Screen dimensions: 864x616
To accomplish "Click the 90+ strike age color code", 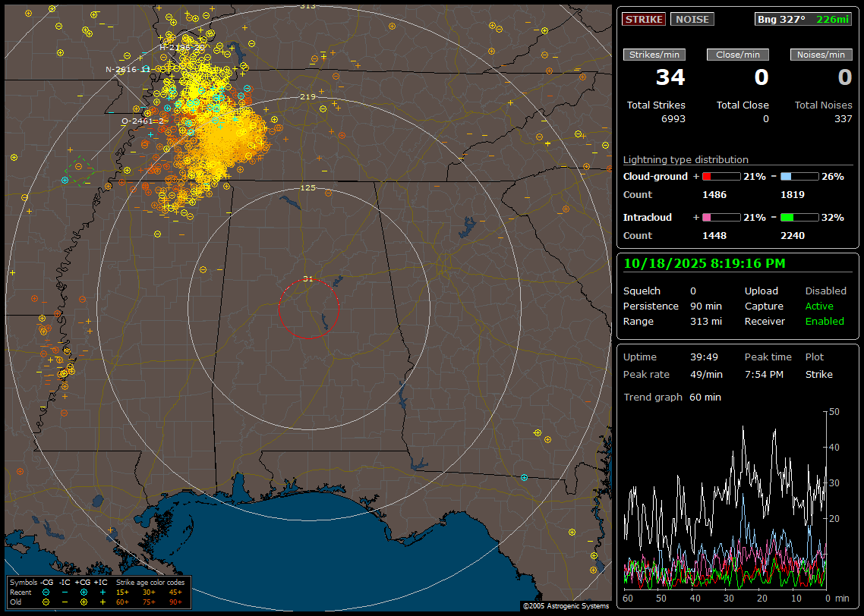I will 175,602.
